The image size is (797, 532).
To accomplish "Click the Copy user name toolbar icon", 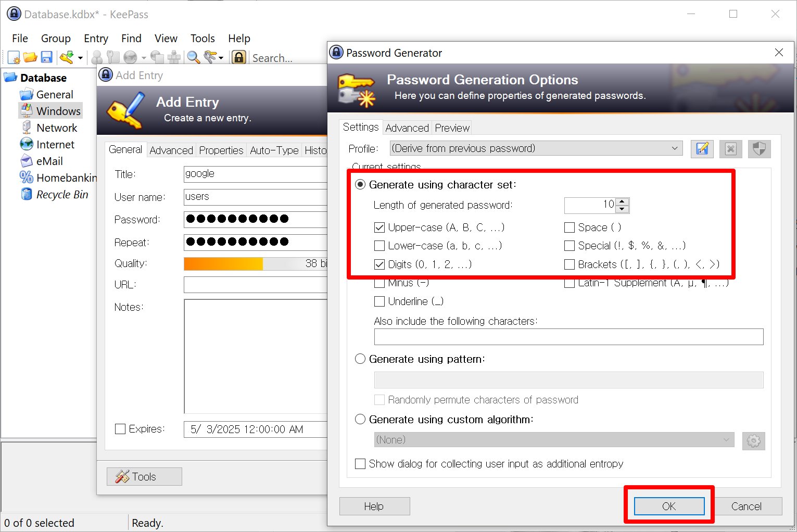I will [x=97, y=57].
